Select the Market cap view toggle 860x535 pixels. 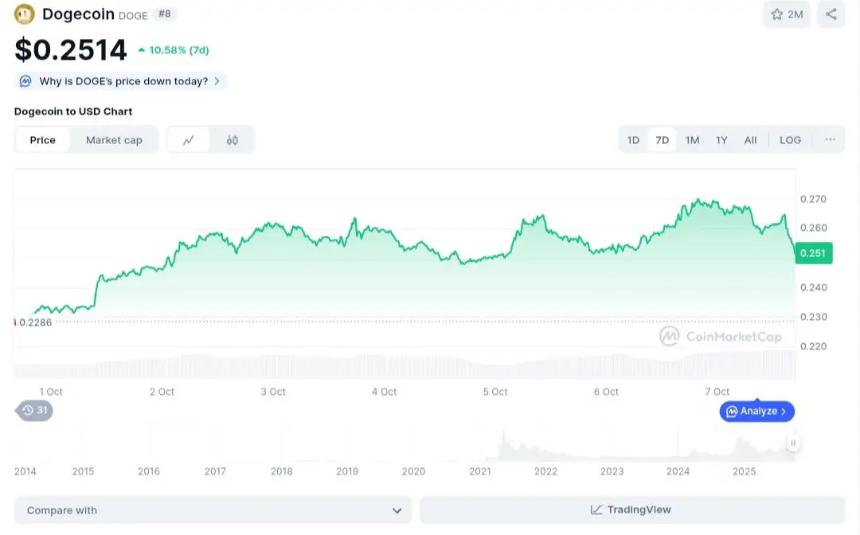114,140
